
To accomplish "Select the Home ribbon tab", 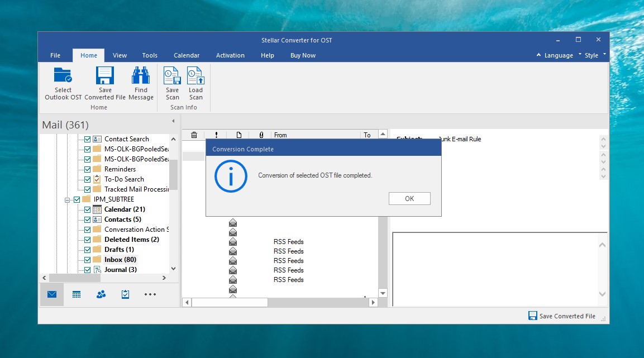I will pyautogui.click(x=89, y=55).
